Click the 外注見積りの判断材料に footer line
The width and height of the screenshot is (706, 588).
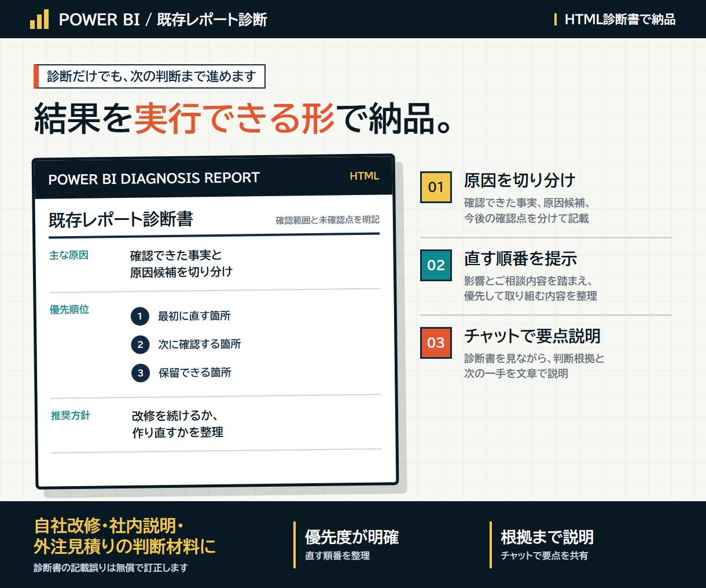pos(124,546)
